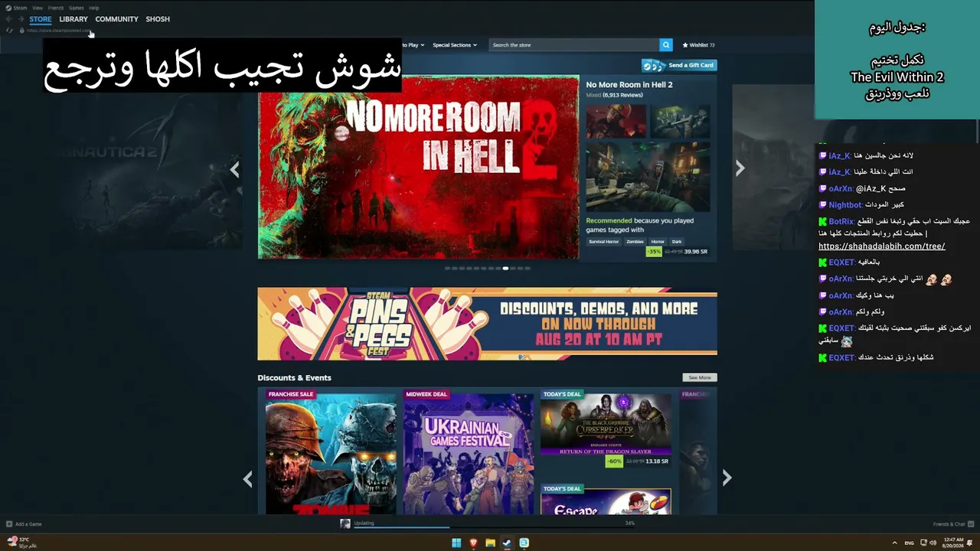Show hidden system tray icons
Viewport: 980px width, 551px height.
pos(895,543)
